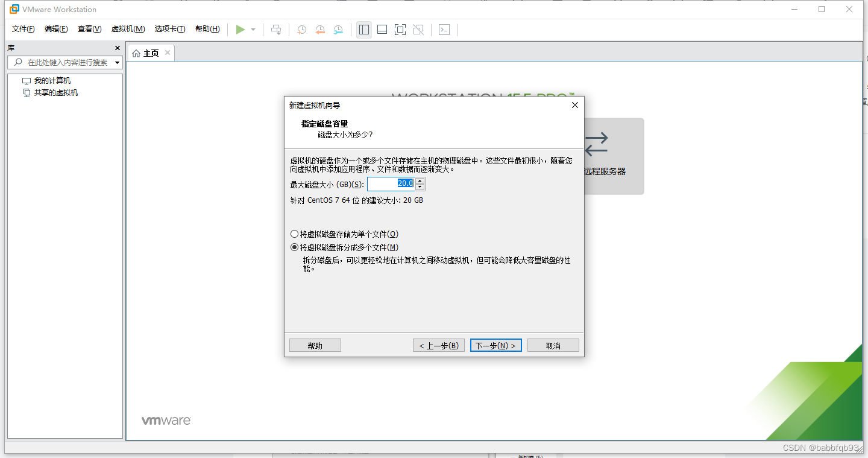Open the 文件(F) menu
The height and width of the screenshot is (458, 868).
pyautogui.click(x=24, y=29)
